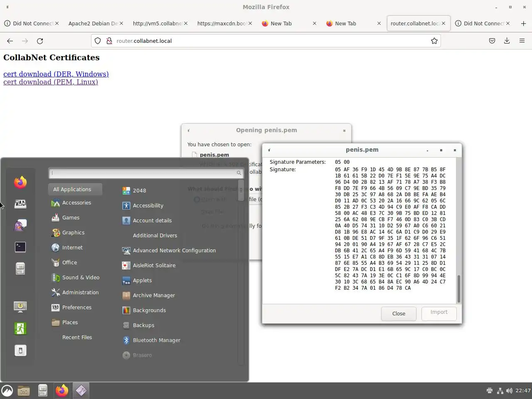The image size is (532, 399).
Task: Select the All Applications category
Action: click(x=75, y=189)
